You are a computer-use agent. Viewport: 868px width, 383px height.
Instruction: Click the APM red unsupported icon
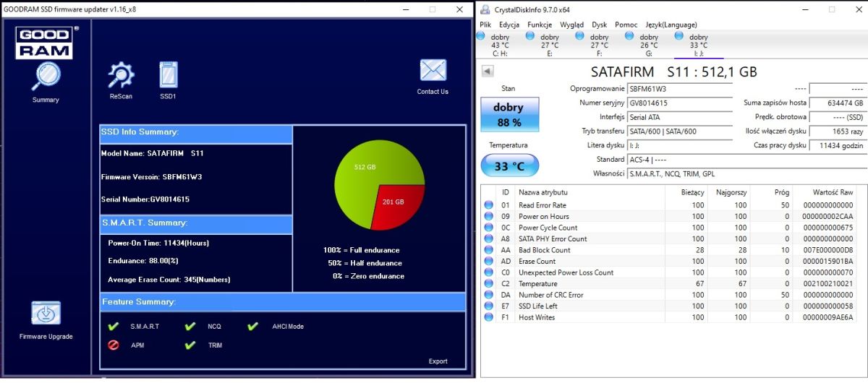113,345
